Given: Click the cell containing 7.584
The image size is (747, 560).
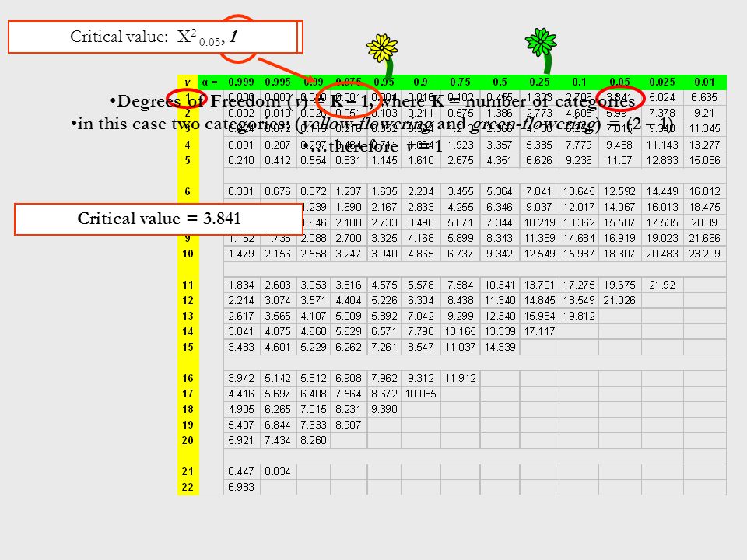Looking at the screenshot, I should click(460, 285).
